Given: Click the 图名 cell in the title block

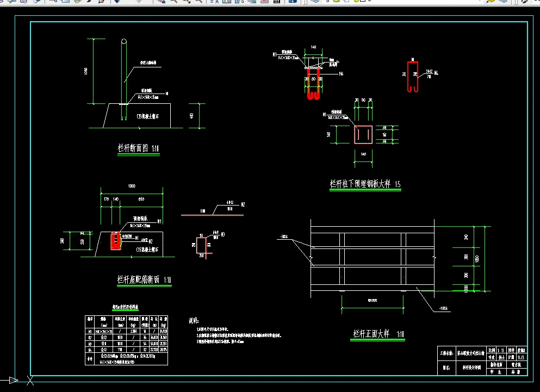Looking at the screenshot, I should tap(446, 368).
